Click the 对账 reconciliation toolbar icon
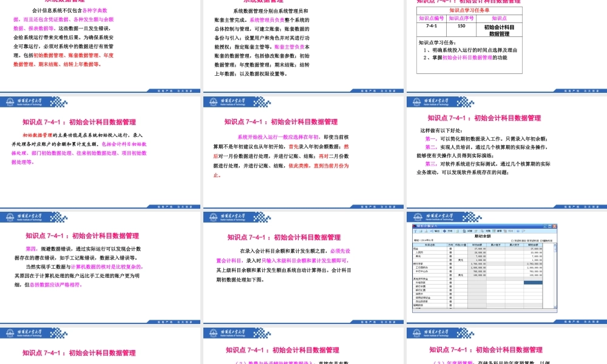 (484, 231)
